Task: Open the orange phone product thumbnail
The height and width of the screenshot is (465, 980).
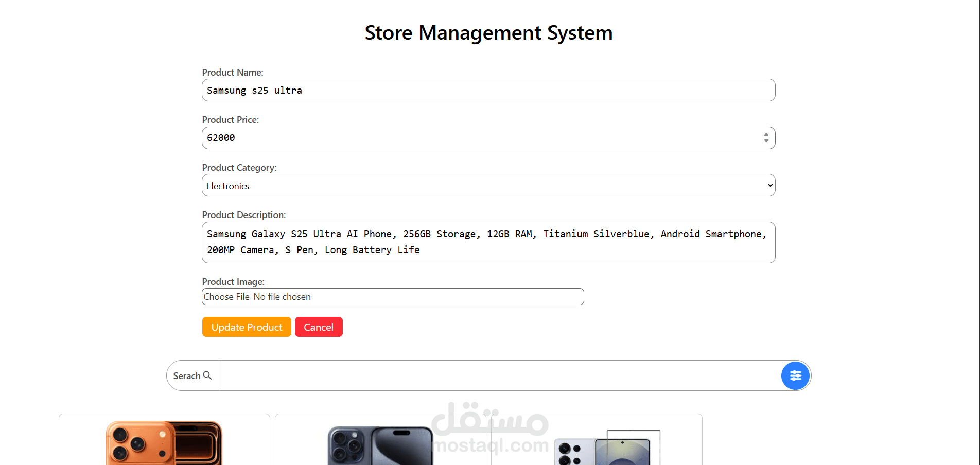Action: pos(164,443)
